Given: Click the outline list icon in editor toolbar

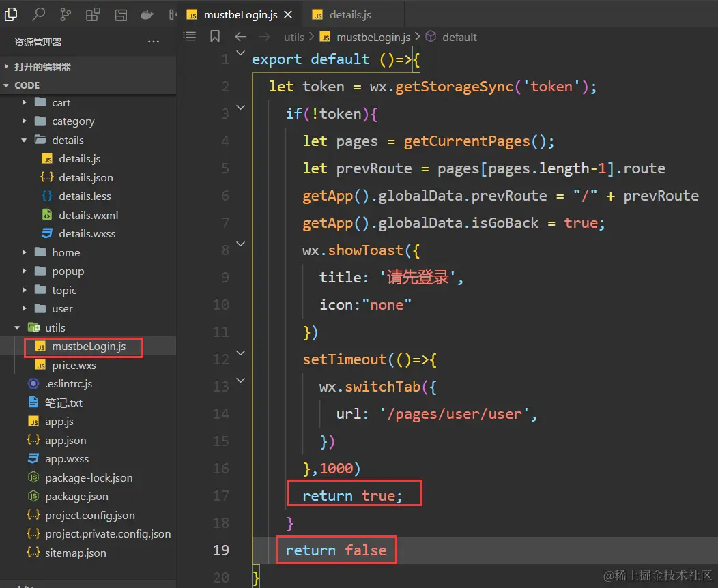Looking at the screenshot, I should [190, 36].
